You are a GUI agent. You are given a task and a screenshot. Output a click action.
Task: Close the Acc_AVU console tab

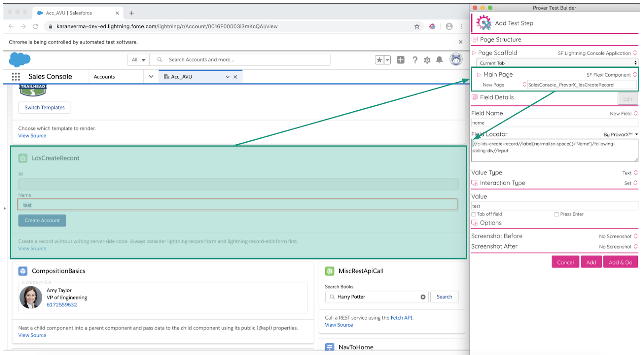pyautogui.click(x=235, y=77)
